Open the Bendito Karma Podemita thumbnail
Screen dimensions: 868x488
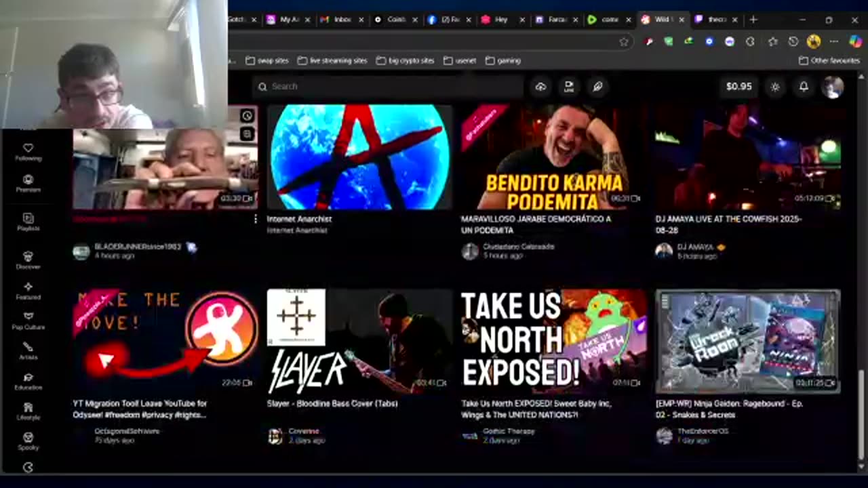click(x=554, y=157)
